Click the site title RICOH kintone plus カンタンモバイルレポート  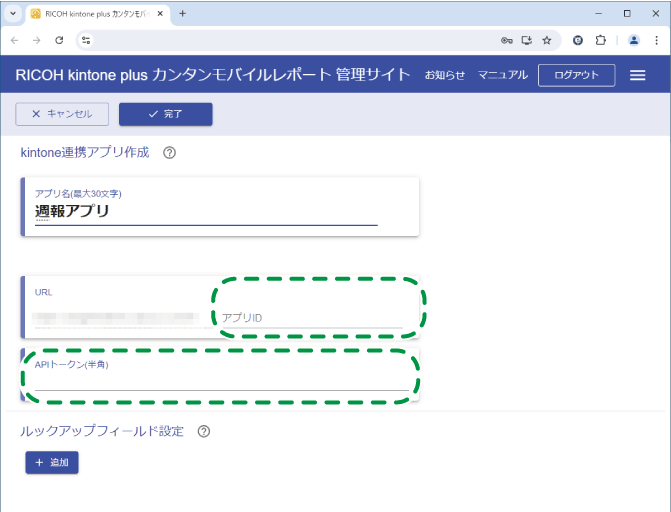tap(213, 75)
